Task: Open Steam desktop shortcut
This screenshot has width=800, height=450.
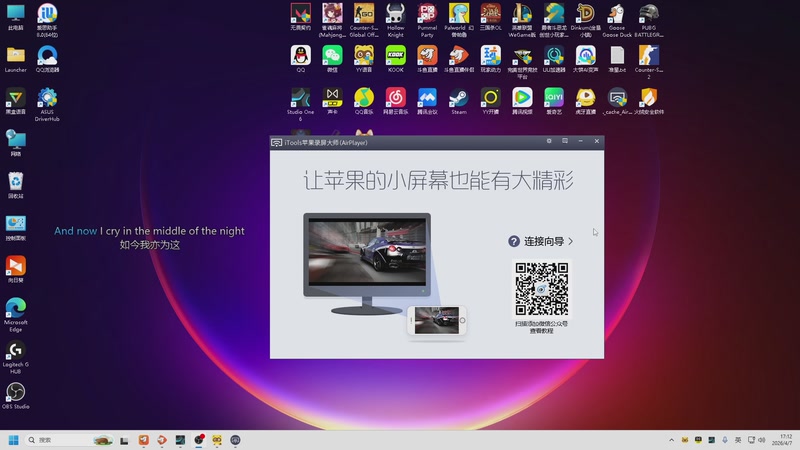Action: coord(459,101)
